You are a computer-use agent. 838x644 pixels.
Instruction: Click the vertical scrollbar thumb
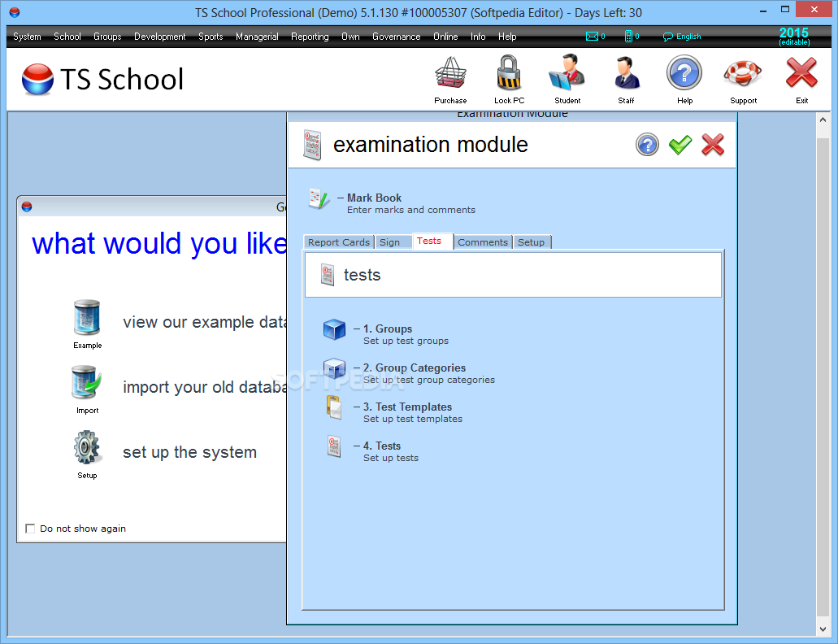(x=823, y=376)
